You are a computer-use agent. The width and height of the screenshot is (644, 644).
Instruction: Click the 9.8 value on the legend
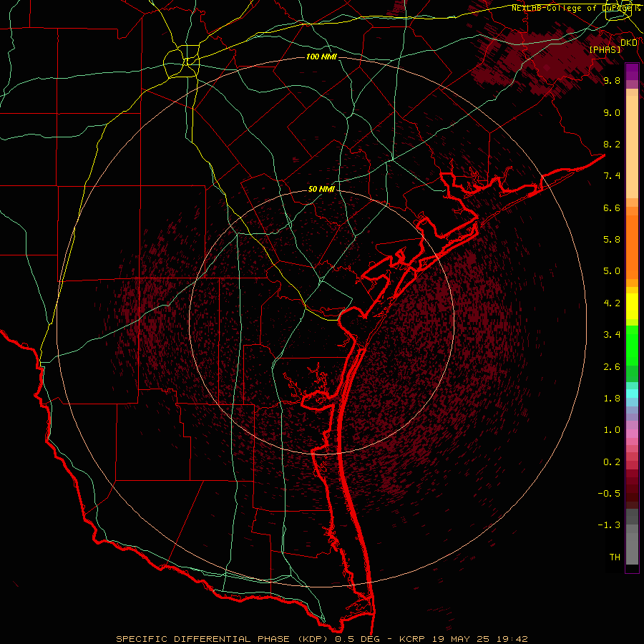point(612,80)
